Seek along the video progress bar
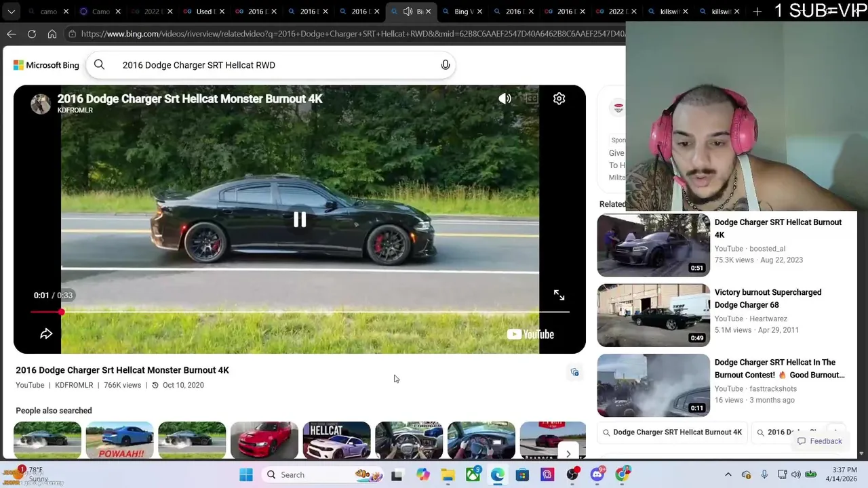The width and height of the screenshot is (868, 488). click(x=299, y=312)
